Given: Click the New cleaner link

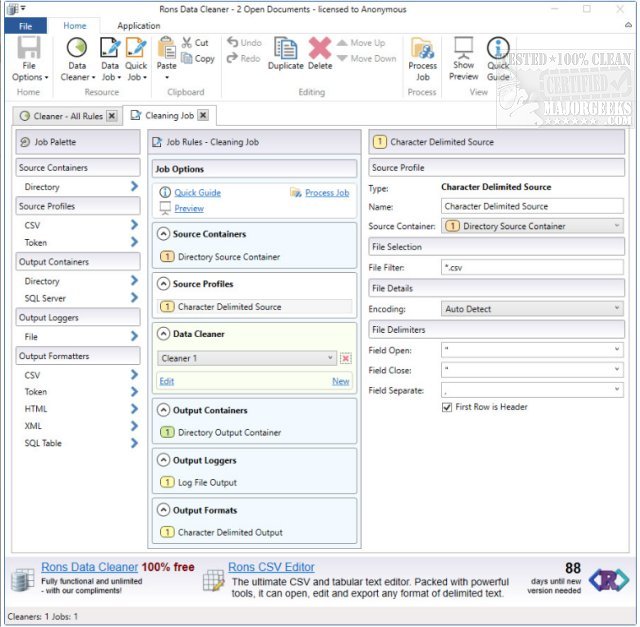Looking at the screenshot, I should [340, 381].
